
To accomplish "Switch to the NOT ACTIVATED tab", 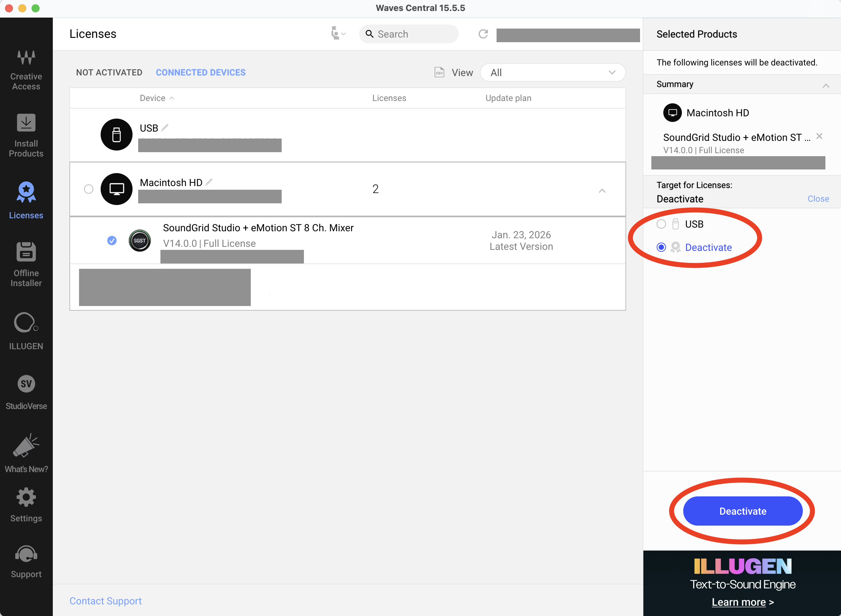I will 109,72.
